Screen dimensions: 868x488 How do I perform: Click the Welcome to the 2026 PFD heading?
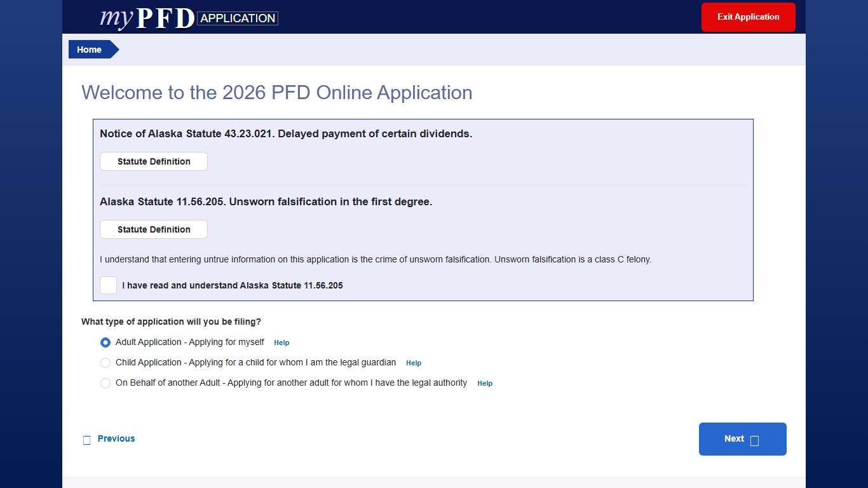click(276, 93)
